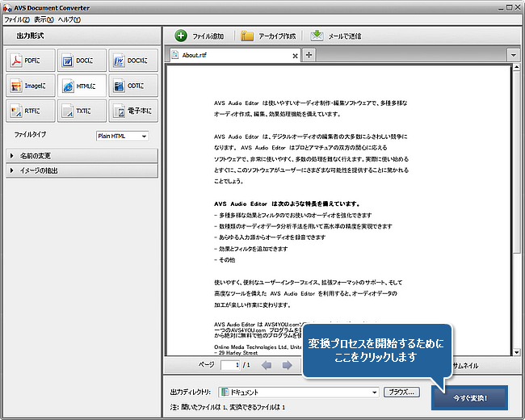This screenshot has width=525, height=420.
Task: Click the preview scrollbar down arrow
Action: click(516, 352)
